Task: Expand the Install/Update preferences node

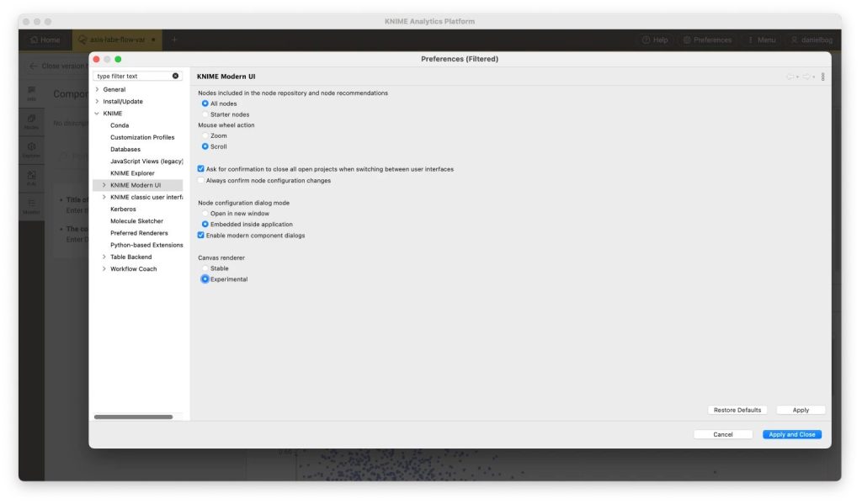Action: pos(98,102)
